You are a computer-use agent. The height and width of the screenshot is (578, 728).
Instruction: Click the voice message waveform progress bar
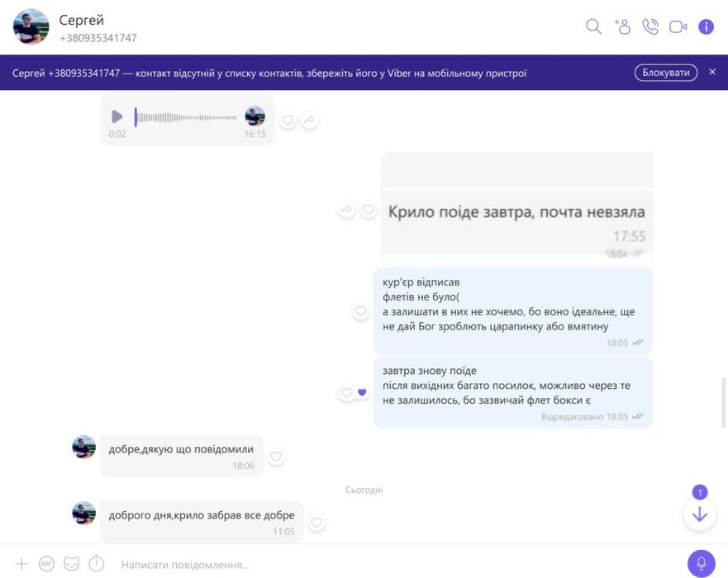187,117
